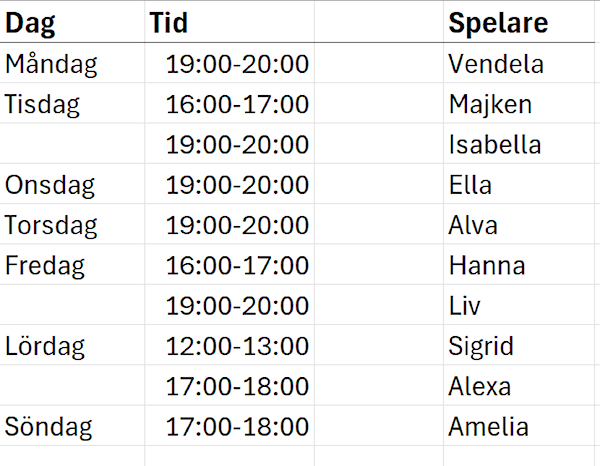The height and width of the screenshot is (466, 600).
Task: Click the Tid column header cell
Action: (x=168, y=24)
